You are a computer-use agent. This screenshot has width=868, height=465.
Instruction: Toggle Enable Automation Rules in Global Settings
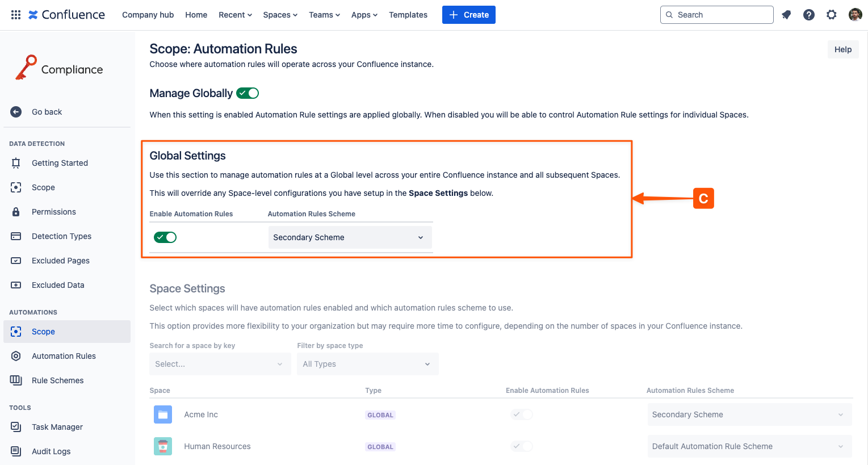pos(165,237)
